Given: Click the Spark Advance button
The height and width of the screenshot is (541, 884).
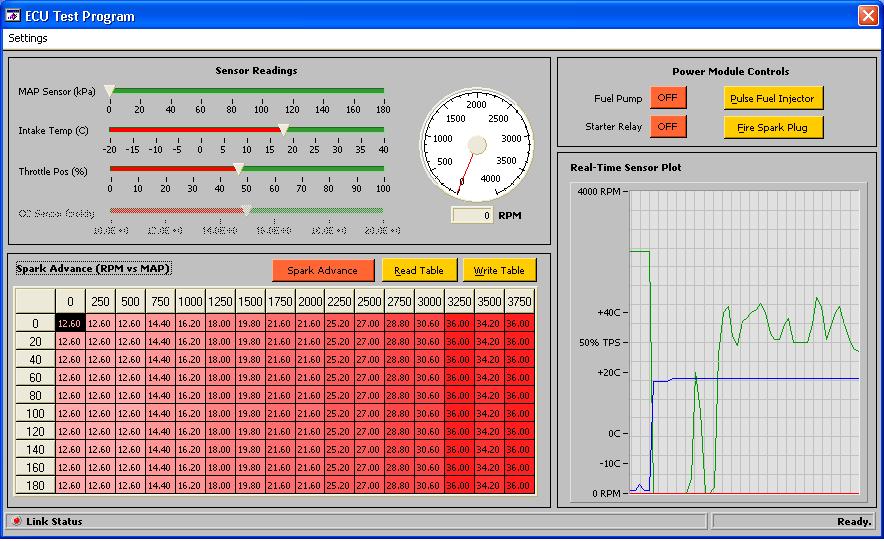Looking at the screenshot, I should pyautogui.click(x=323, y=270).
